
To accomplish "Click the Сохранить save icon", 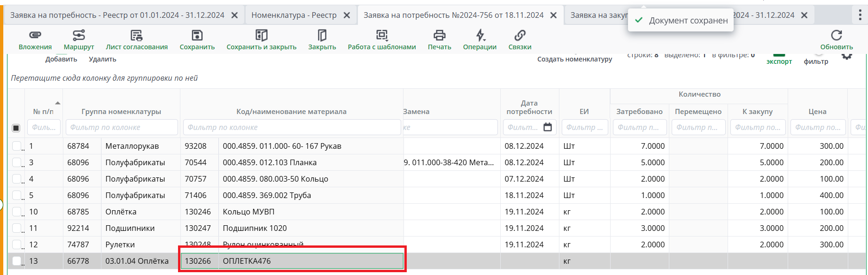I will pyautogui.click(x=197, y=36).
